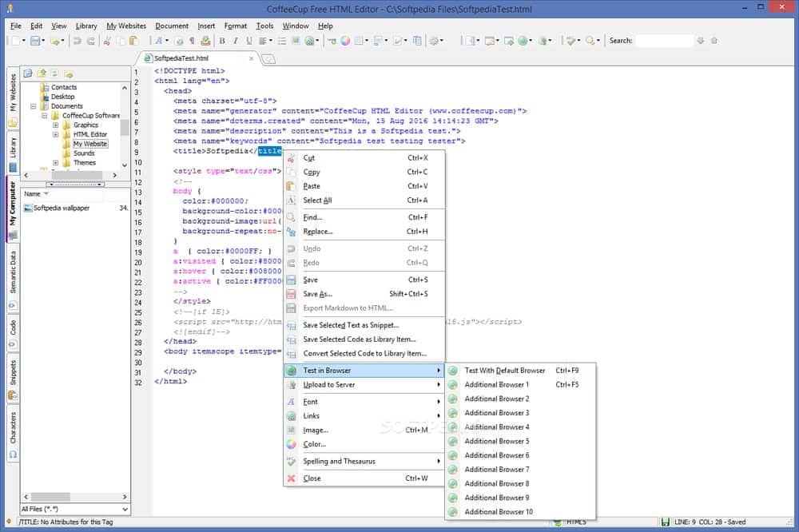Choose Test With Default Browser
Viewport: 799px width, 532px height.
pyautogui.click(x=505, y=371)
